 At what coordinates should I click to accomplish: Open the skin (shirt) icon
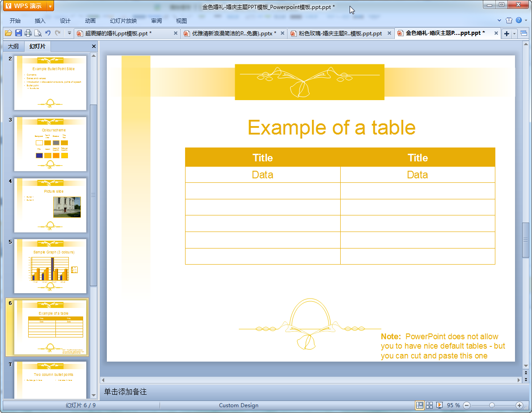pyautogui.click(x=509, y=21)
